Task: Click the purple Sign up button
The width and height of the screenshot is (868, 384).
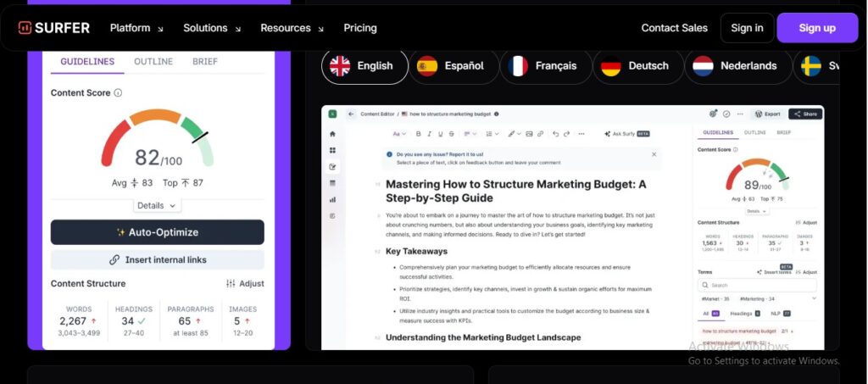Action: (817, 28)
